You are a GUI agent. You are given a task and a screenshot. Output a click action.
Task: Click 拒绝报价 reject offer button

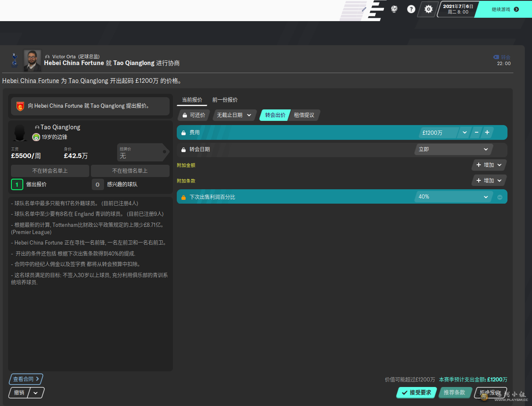(491, 392)
